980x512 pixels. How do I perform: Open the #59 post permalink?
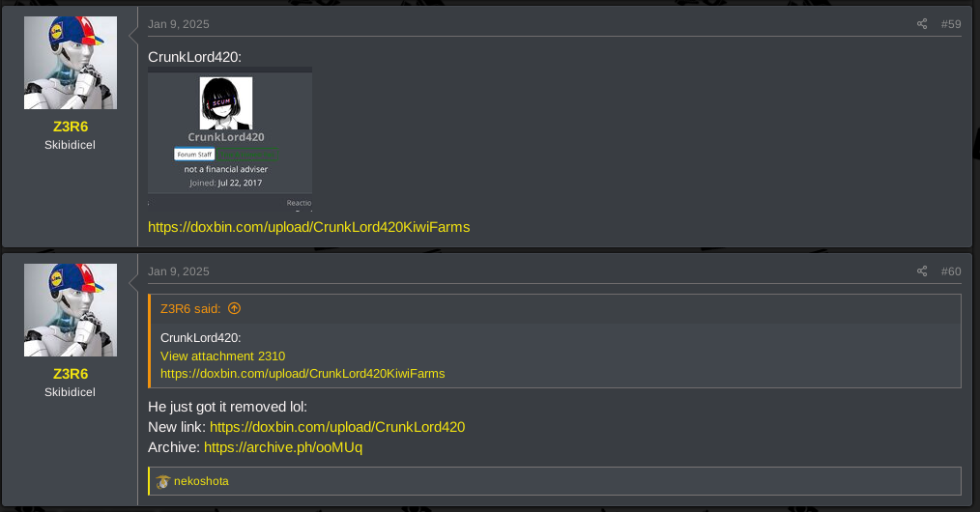coord(951,24)
